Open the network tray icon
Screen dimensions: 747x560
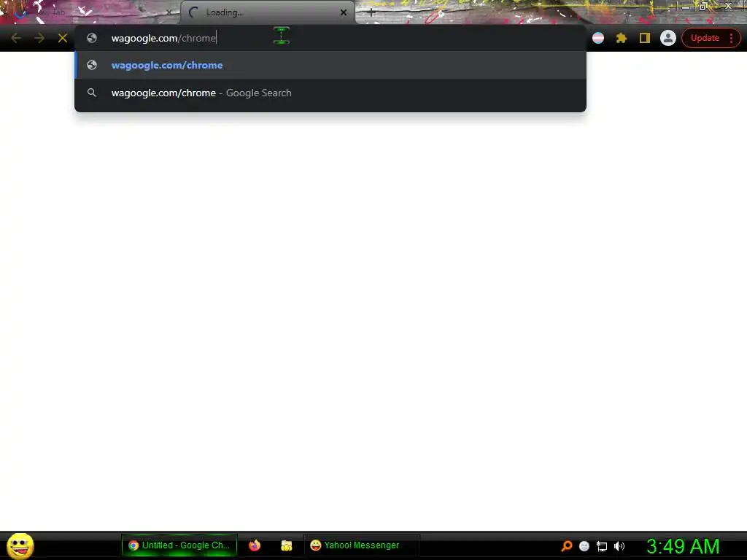(x=602, y=546)
